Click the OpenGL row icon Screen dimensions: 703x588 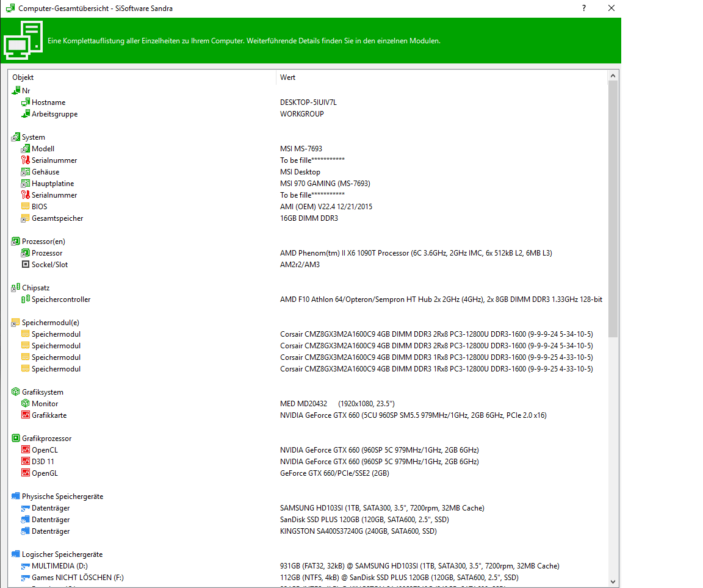pyautogui.click(x=26, y=473)
